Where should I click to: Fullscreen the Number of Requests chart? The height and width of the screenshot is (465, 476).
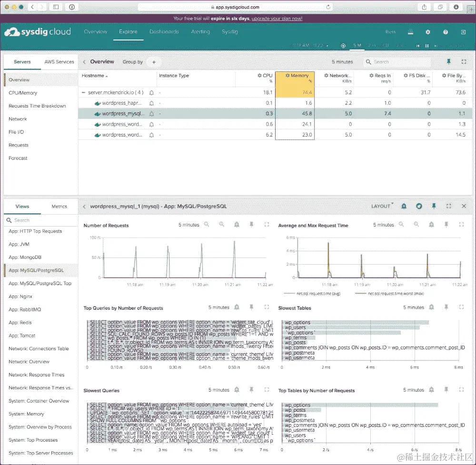pos(267,224)
